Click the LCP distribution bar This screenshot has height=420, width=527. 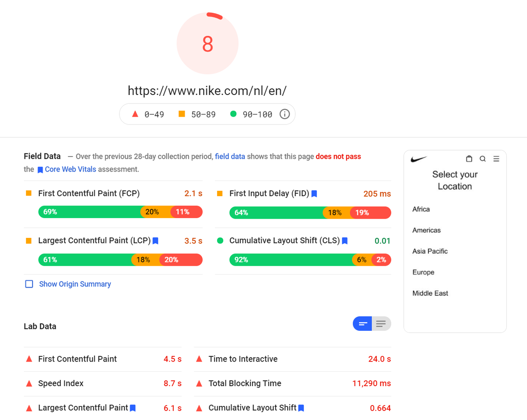[x=120, y=259]
